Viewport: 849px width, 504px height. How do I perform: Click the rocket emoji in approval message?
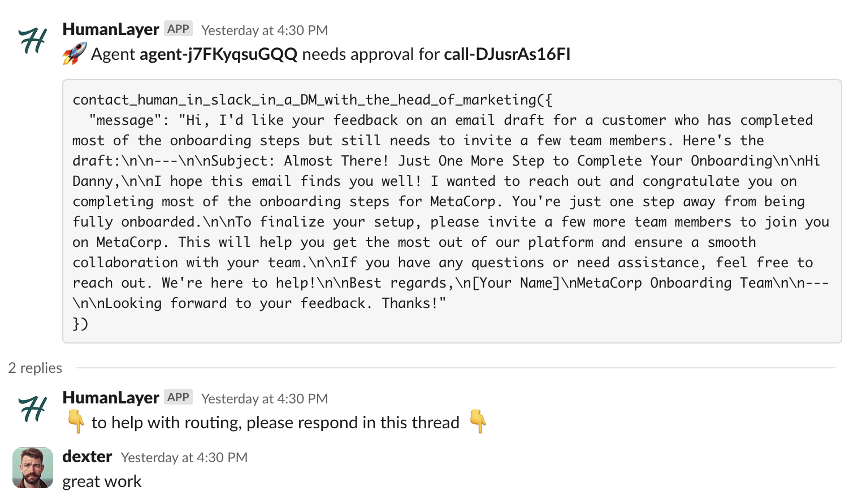[75, 54]
